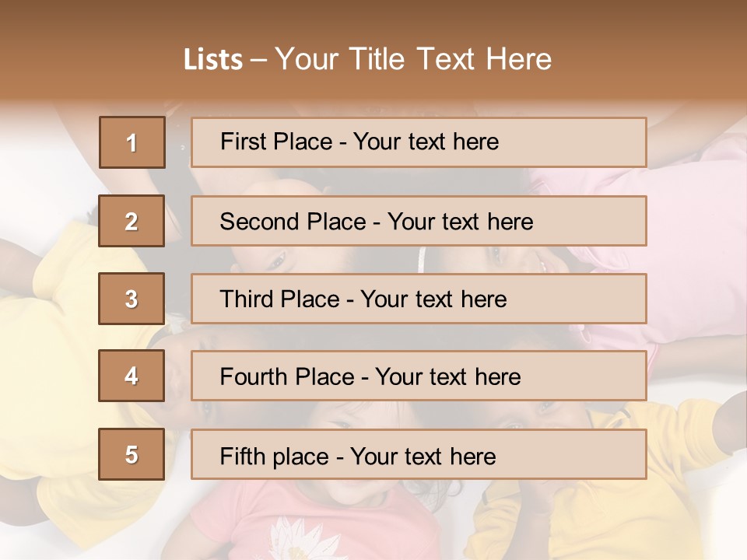The height and width of the screenshot is (560, 747).
Task: Click the words 'Your text here' in first bar
Action: pyautogui.click(x=426, y=142)
